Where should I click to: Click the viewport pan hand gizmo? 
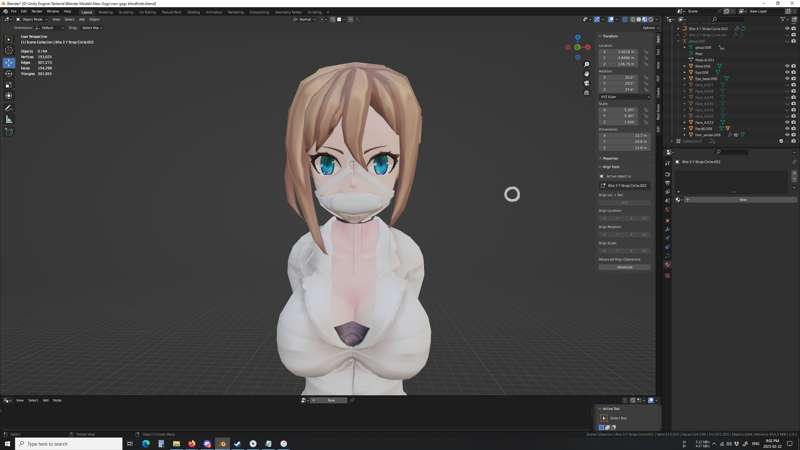587,74
